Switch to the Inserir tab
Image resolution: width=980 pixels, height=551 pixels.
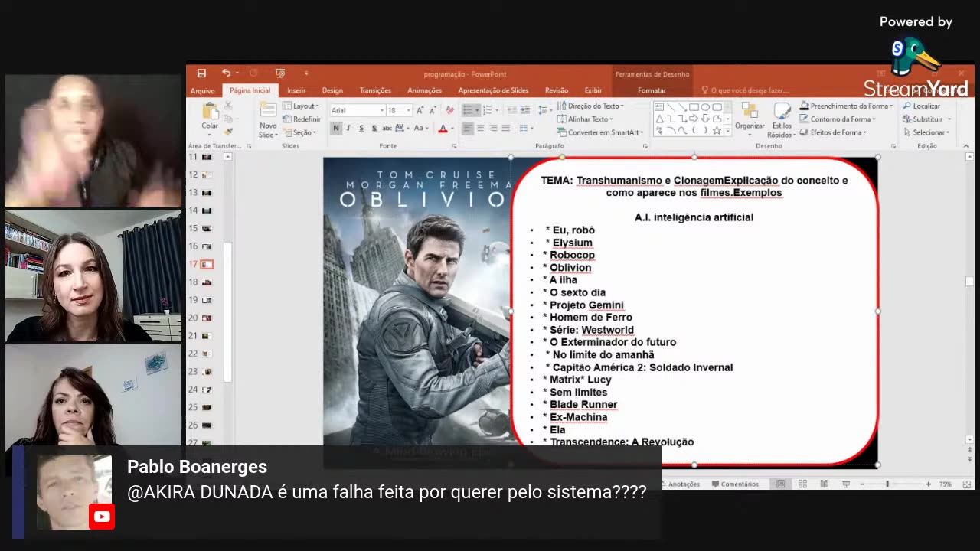[296, 90]
